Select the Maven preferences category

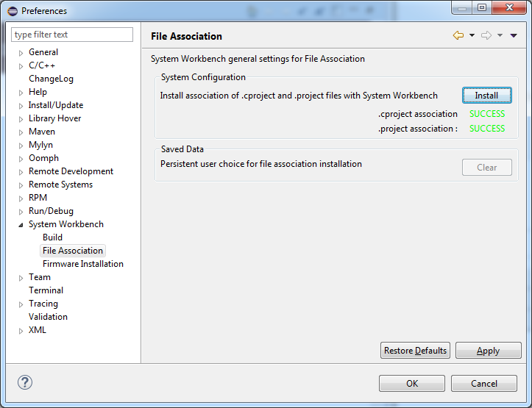pos(42,132)
